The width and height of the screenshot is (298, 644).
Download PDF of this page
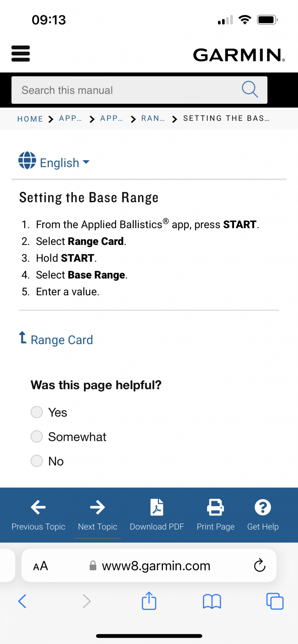coord(157,507)
